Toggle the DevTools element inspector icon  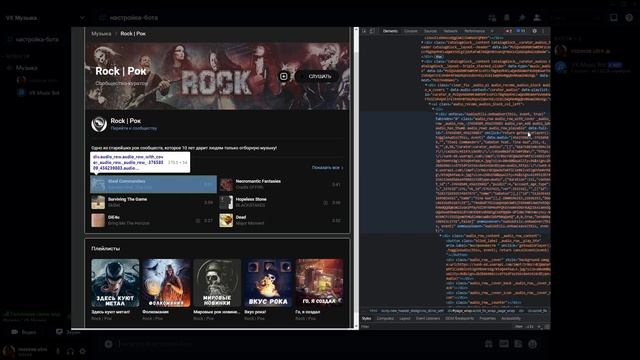pos(364,31)
